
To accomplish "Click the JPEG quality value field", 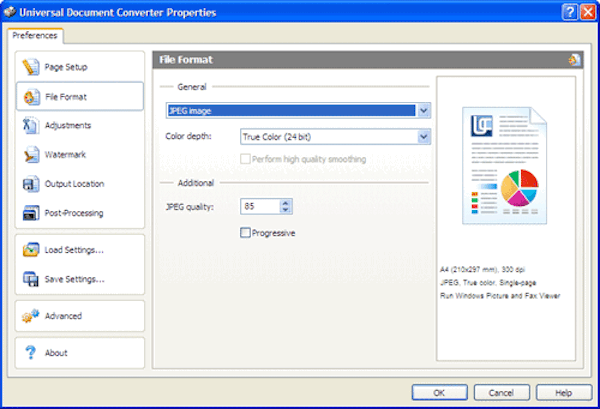I will (x=259, y=207).
